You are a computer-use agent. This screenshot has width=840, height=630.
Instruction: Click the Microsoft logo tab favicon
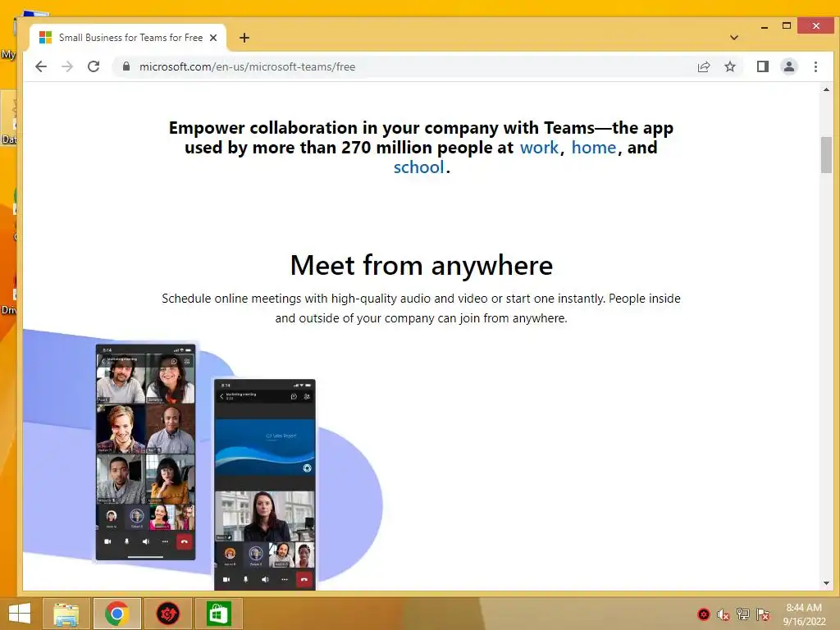[46, 38]
